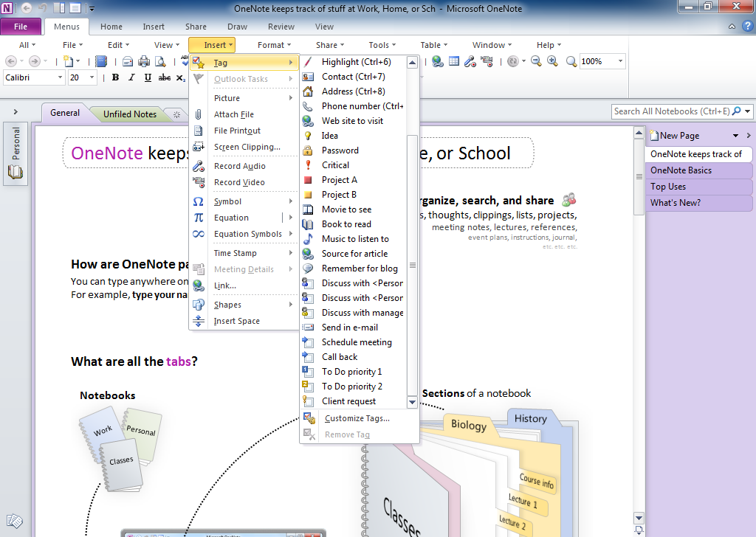Image resolution: width=756 pixels, height=537 pixels.
Task: Click the Critical exclamation icon
Action: (x=308, y=165)
